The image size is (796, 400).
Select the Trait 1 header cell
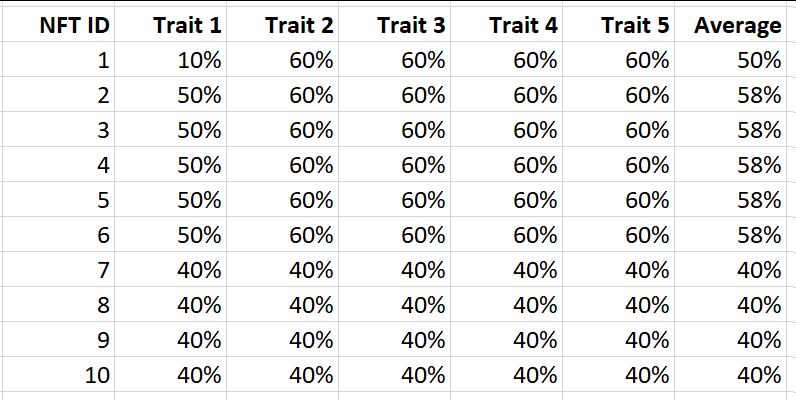[x=186, y=25]
